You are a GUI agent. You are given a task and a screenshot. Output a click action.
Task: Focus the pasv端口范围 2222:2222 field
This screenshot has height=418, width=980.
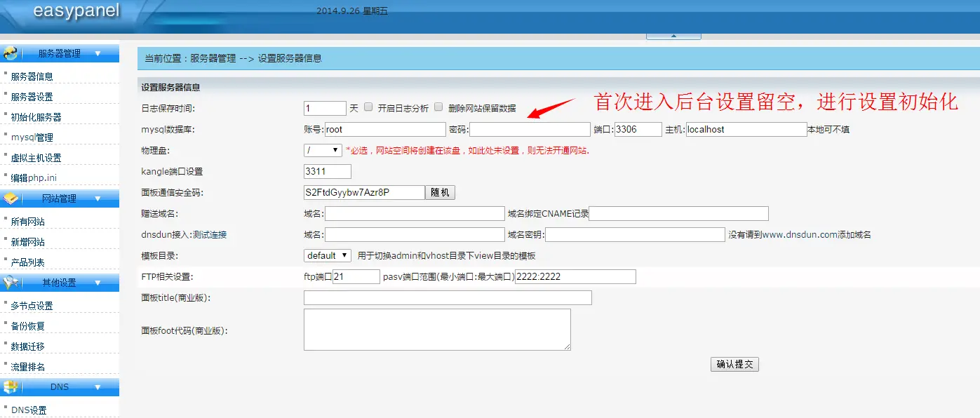coord(575,276)
